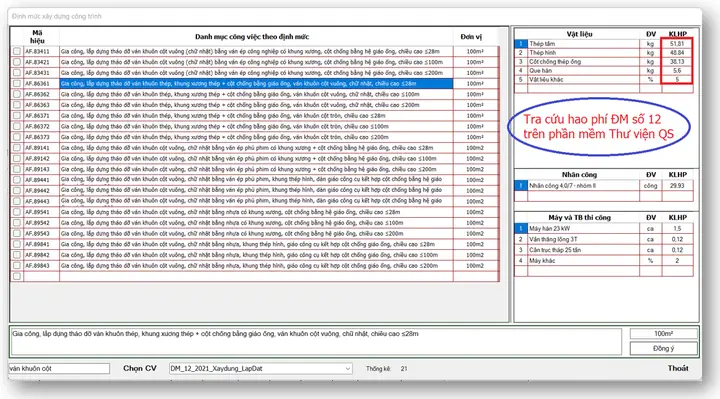720x399 pixels.
Task: Click the Danh mục công việc column header
Action: (x=252, y=37)
